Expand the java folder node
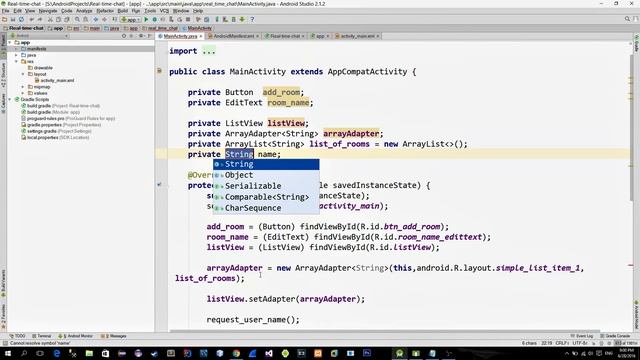The image size is (640, 360). [17, 55]
